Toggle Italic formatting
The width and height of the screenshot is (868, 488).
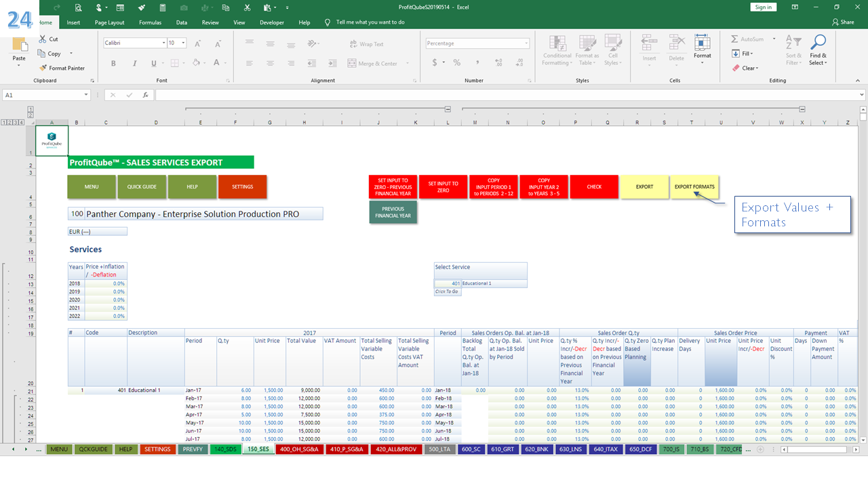(x=134, y=63)
